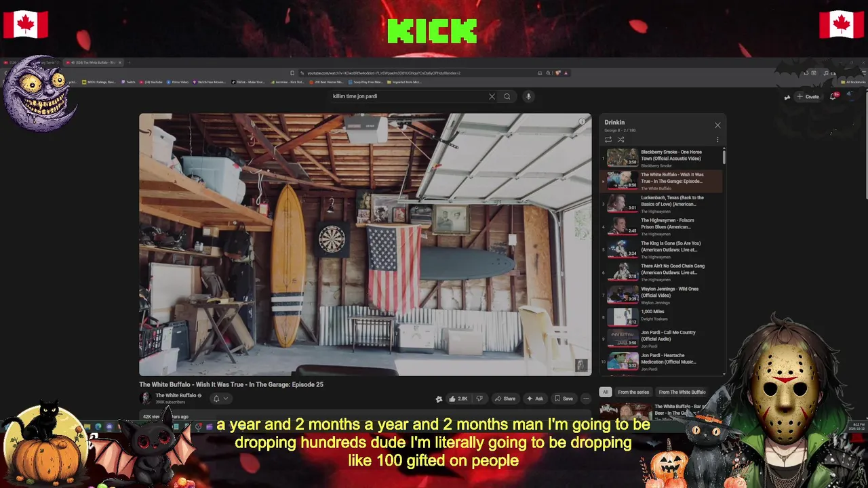Play Waylon Jennings - Wild Ones
868x488 pixels.
663,295
